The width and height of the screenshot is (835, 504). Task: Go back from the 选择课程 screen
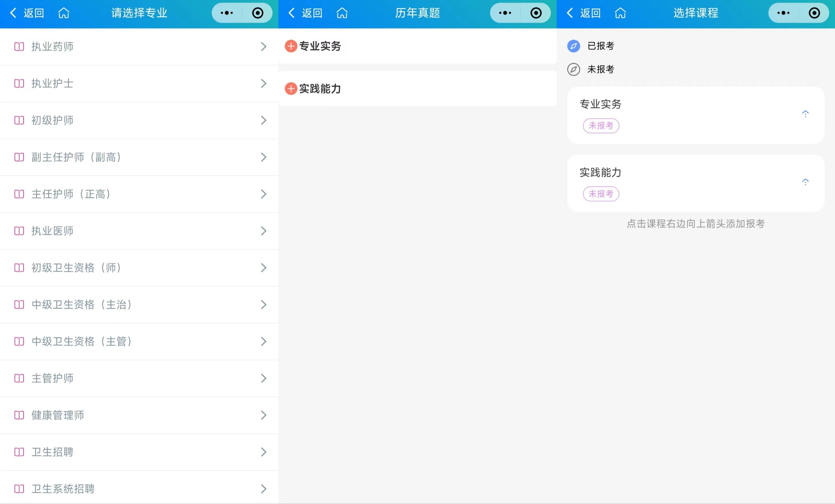point(583,13)
